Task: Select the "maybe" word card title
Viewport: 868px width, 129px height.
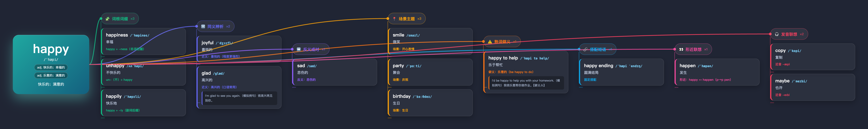Action: click(782, 81)
